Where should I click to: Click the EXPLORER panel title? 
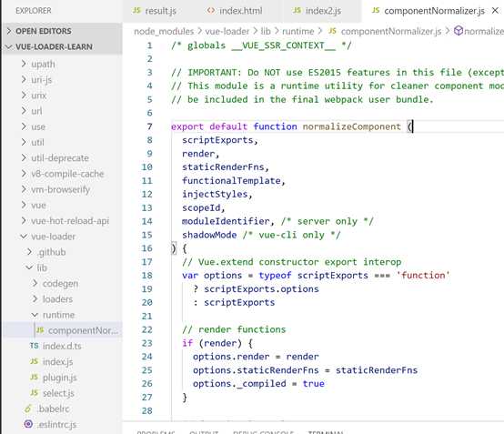tap(34, 11)
